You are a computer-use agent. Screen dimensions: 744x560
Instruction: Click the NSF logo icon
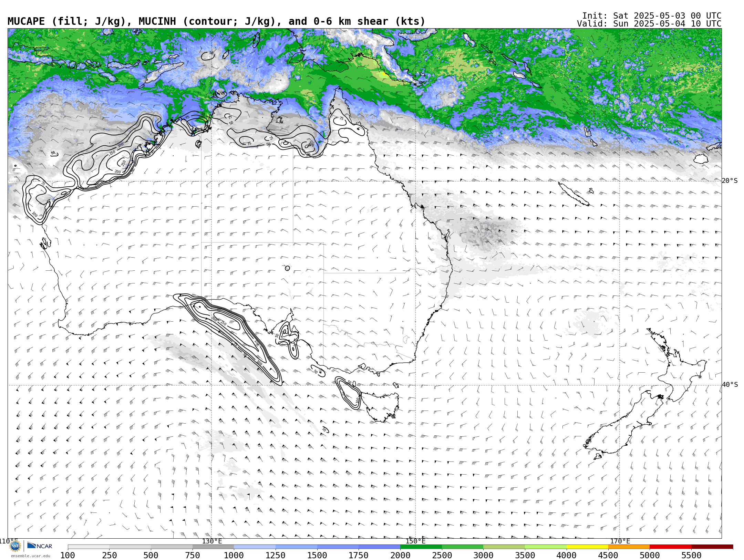tap(15, 546)
